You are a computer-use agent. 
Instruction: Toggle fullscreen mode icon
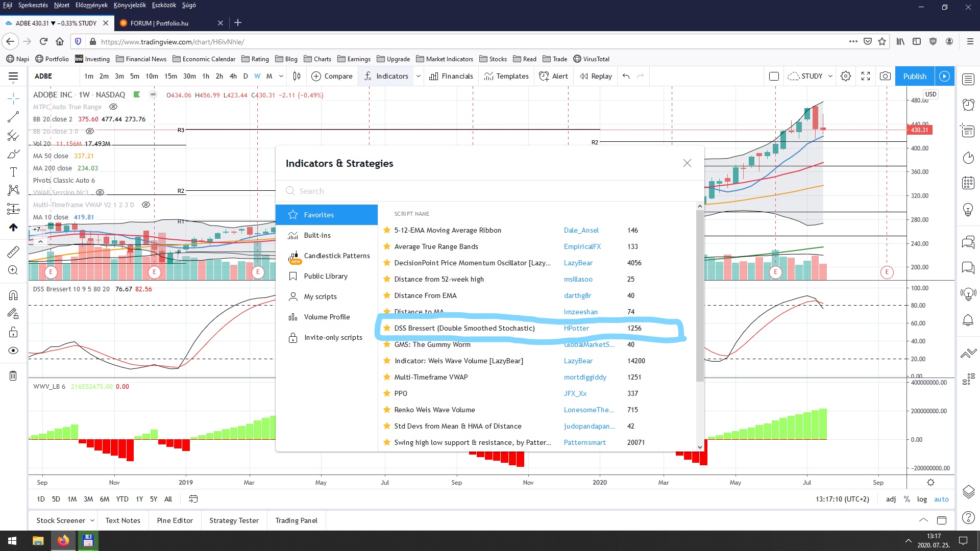click(x=866, y=76)
